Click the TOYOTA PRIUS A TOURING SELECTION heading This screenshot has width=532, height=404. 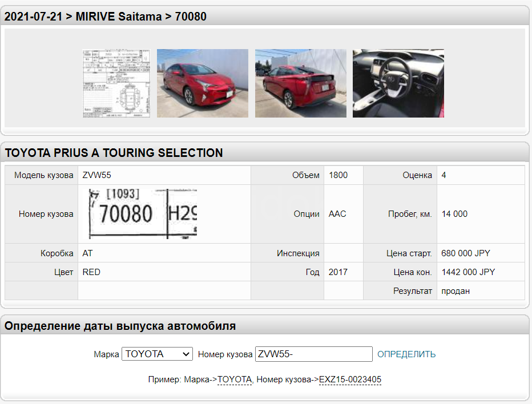(x=114, y=153)
